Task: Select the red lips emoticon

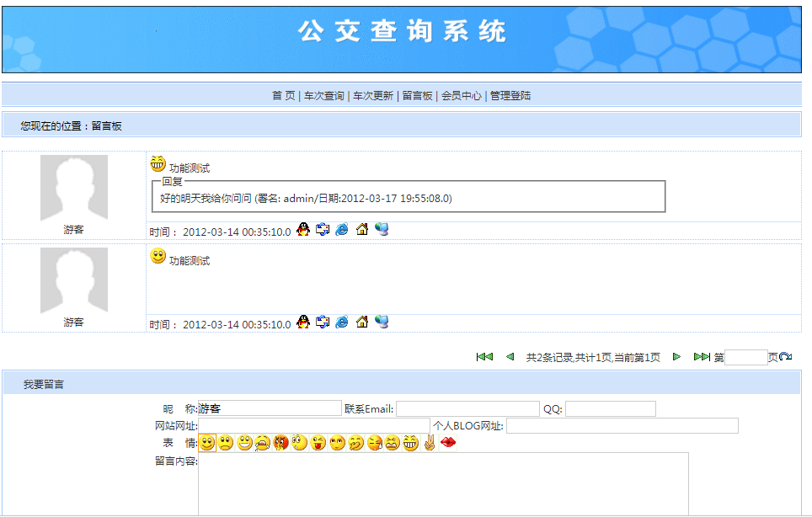Action: click(448, 443)
